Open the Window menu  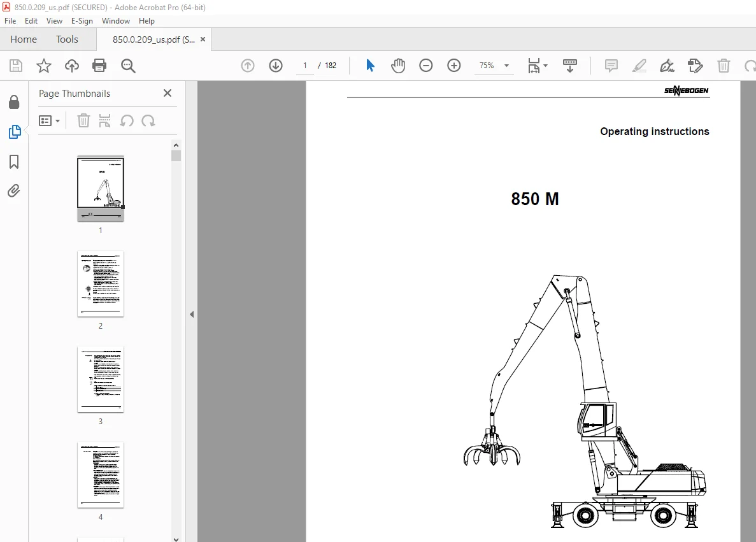116,21
